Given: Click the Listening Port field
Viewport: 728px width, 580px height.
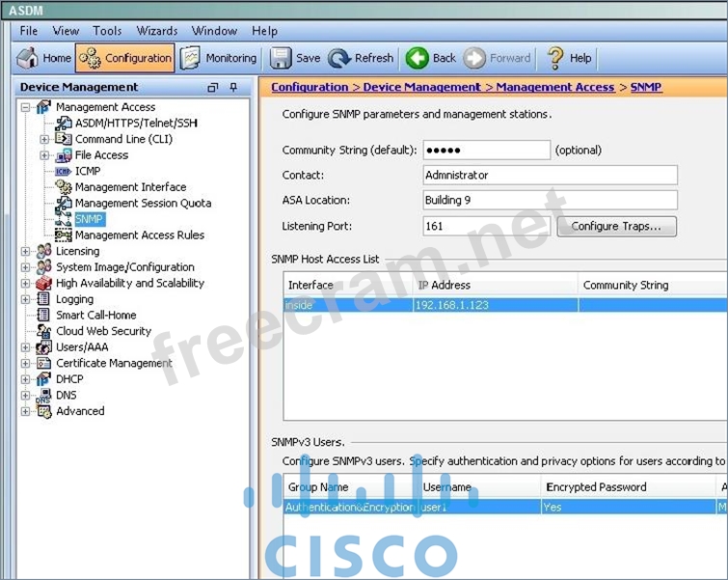Looking at the screenshot, I should click(x=486, y=227).
